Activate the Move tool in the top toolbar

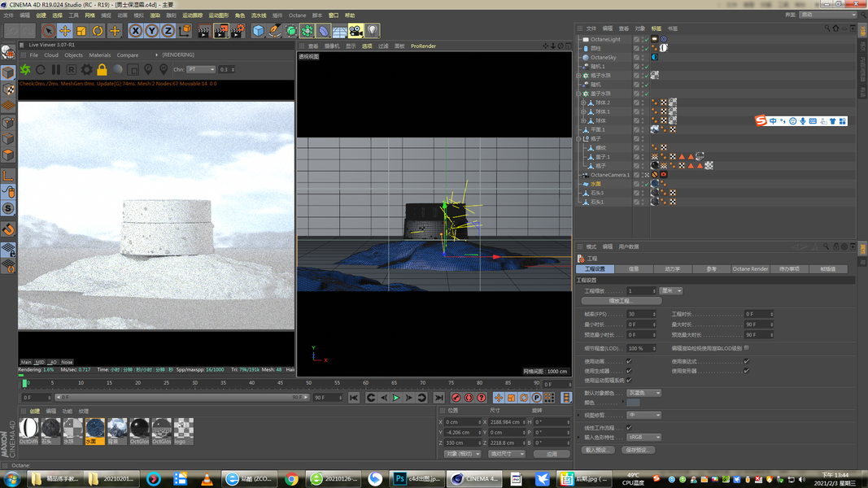[65, 31]
